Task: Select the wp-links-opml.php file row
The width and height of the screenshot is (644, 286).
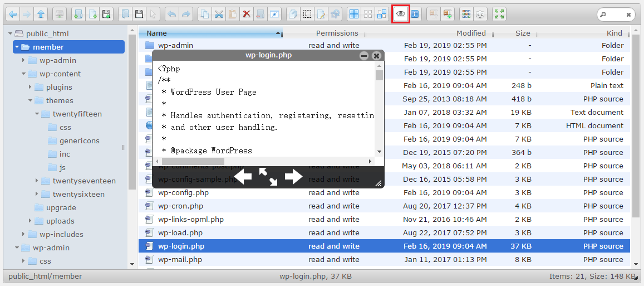Action: (384, 219)
